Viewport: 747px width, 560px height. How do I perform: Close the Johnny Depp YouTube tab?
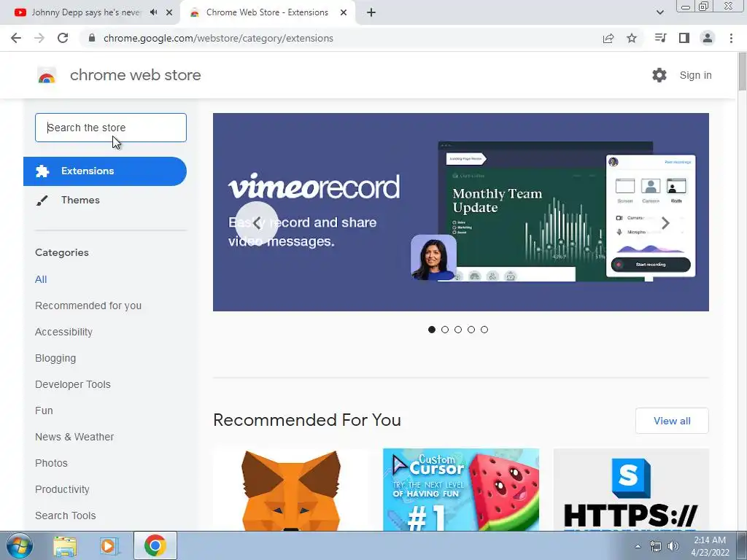[169, 12]
